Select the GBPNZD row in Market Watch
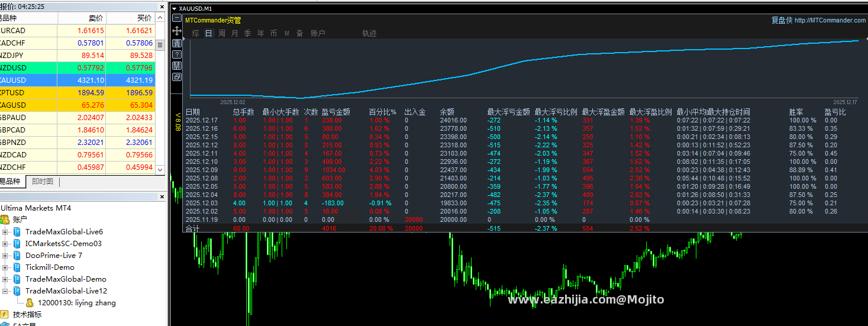Screen dimensions: 868x326 [x=78, y=142]
